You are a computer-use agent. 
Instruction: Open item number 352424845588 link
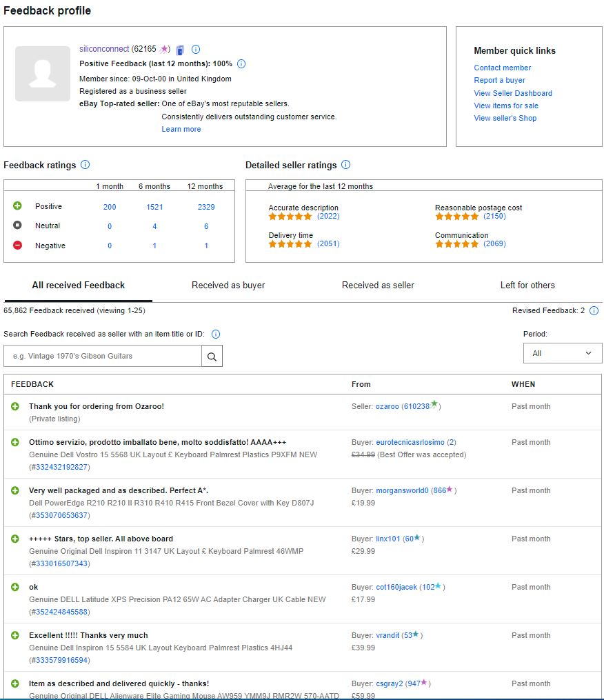tap(61, 612)
